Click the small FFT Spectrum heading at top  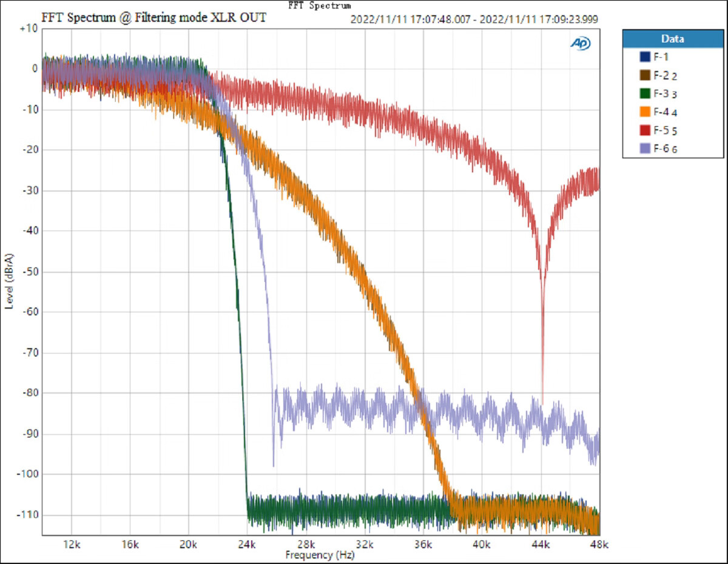(x=320, y=5)
